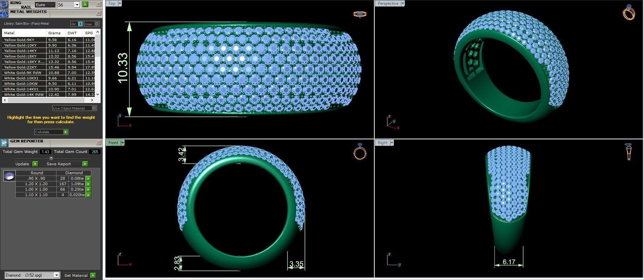Click the Right viewport ring side icon

click(x=629, y=152)
